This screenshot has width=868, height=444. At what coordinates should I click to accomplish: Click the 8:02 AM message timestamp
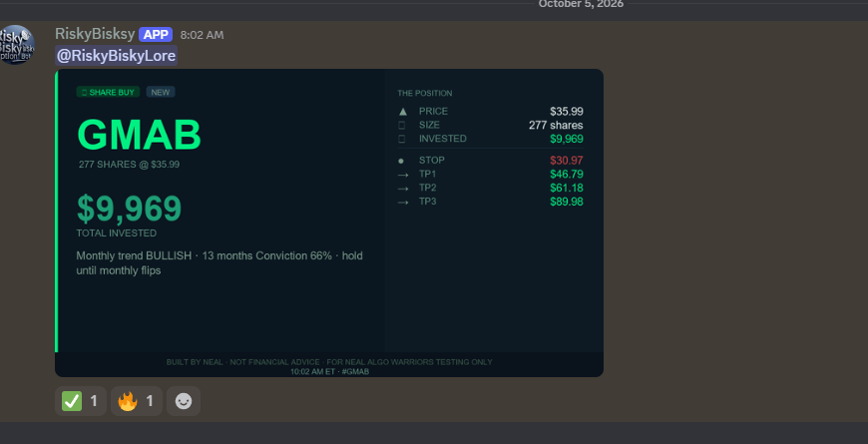pyautogui.click(x=203, y=35)
